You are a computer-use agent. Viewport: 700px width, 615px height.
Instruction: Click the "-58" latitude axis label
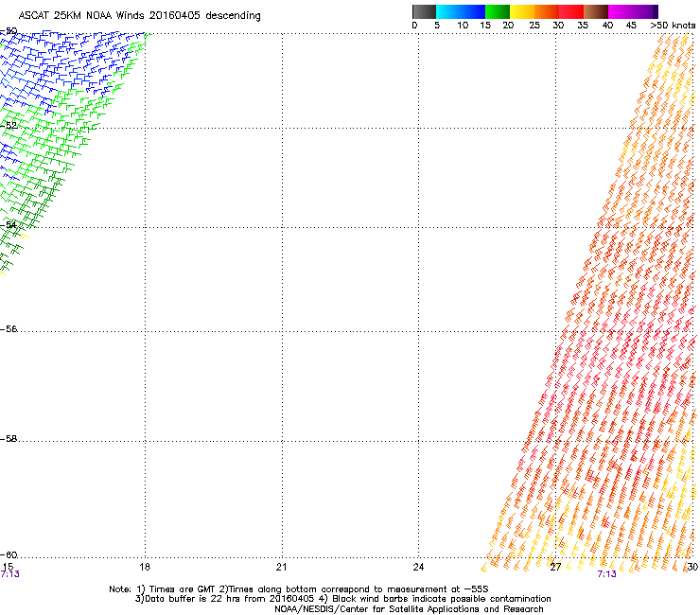point(9,439)
